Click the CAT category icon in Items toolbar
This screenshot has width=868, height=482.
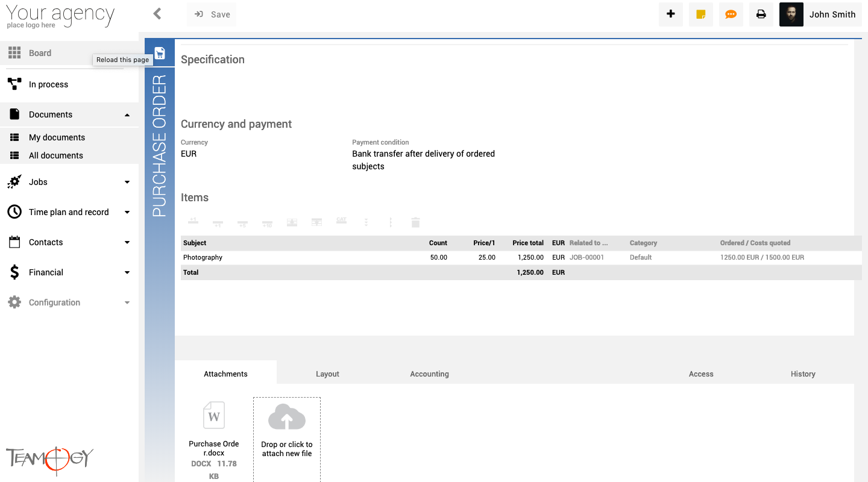tap(341, 222)
